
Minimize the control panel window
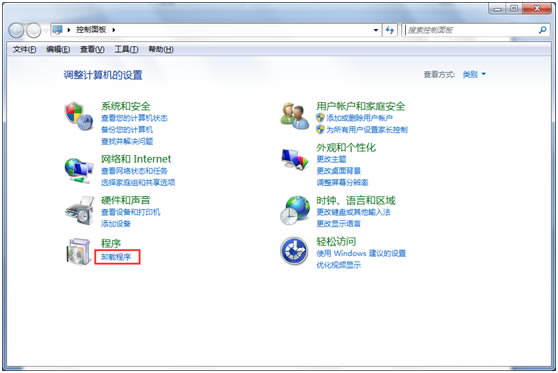(498, 9)
